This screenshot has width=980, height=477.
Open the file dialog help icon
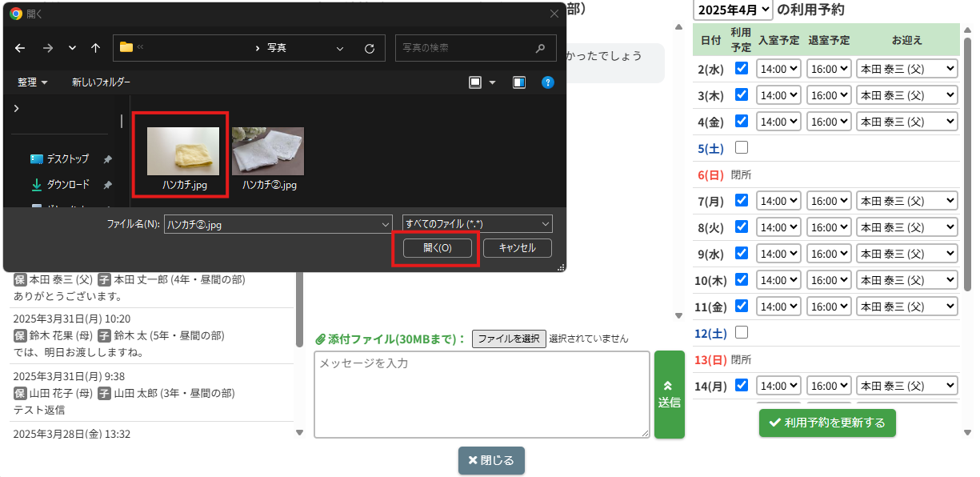click(548, 82)
